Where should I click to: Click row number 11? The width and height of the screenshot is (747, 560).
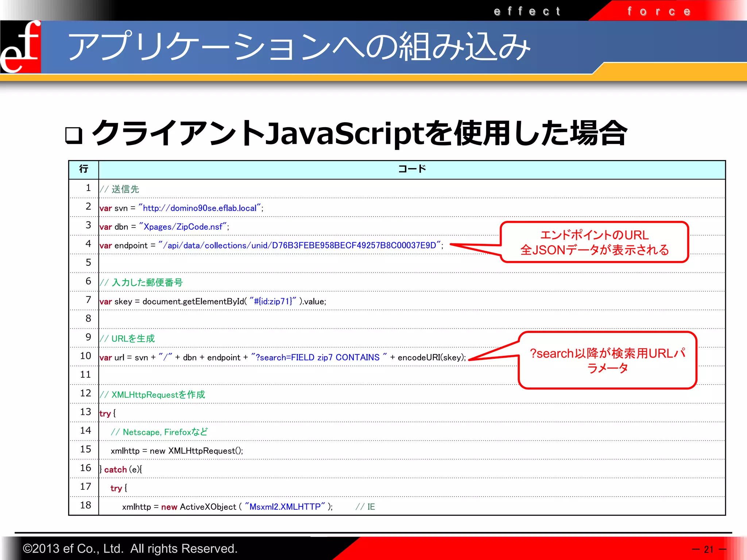pos(85,375)
